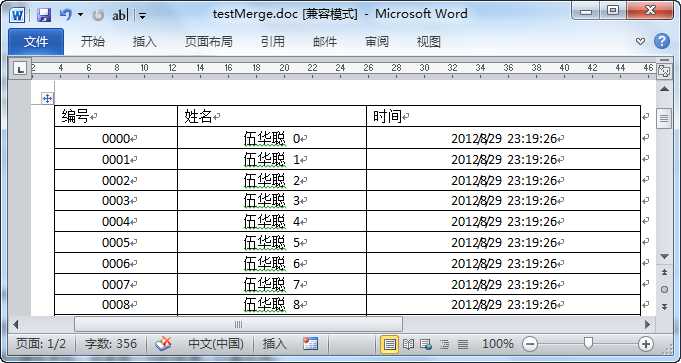Click the zoom slider handle
Viewport: 681px width, 363px height.
pyautogui.click(x=588, y=344)
